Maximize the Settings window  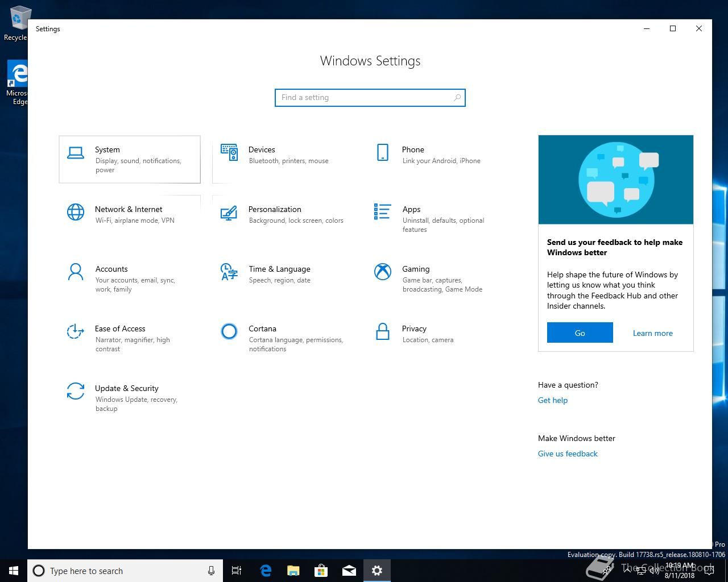pyautogui.click(x=673, y=28)
